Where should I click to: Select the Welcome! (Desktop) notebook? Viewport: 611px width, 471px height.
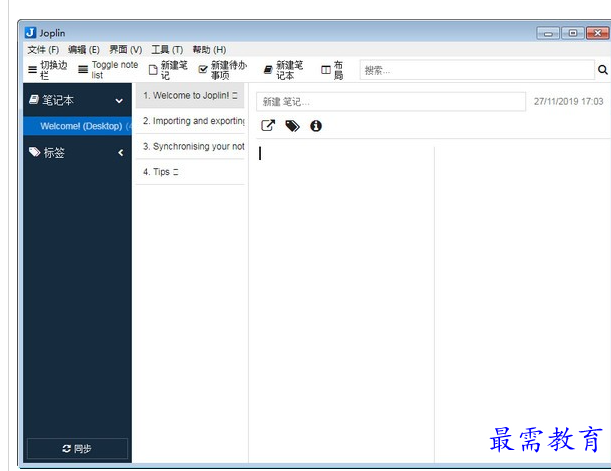78,126
